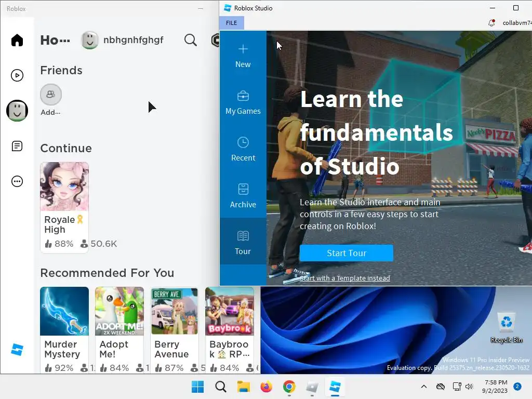Open My Games in Roblox Studio
Screen dimensions: 532x399
coord(243,102)
